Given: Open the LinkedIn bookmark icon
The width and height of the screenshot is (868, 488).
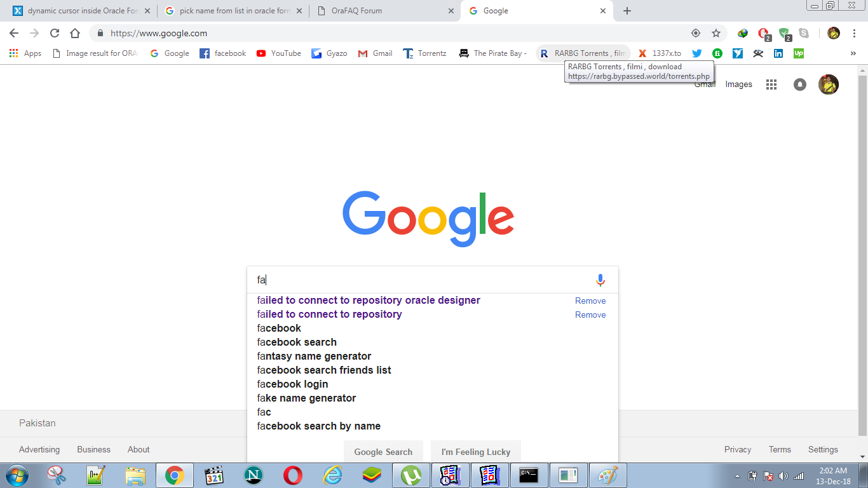Looking at the screenshot, I should pyautogui.click(x=778, y=53).
